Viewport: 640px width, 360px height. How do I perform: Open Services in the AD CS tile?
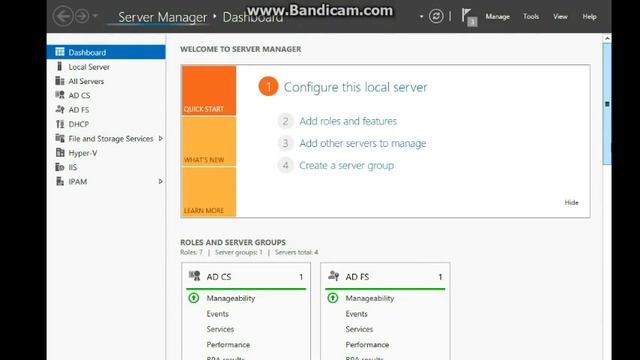click(220, 329)
